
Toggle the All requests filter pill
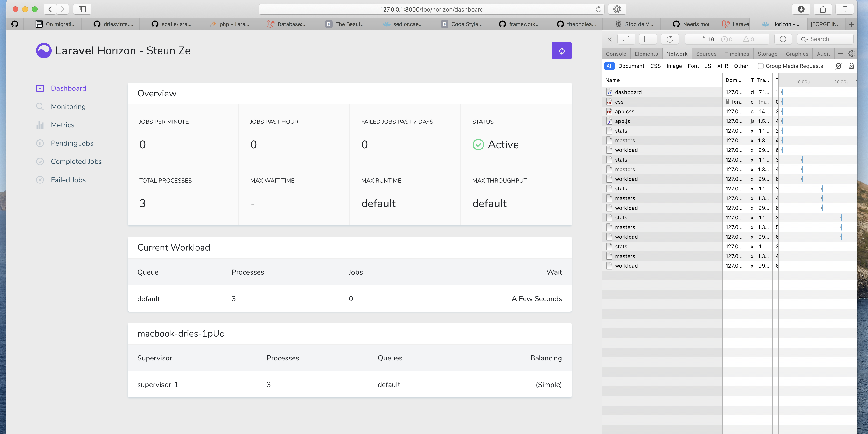[x=609, y=66]
